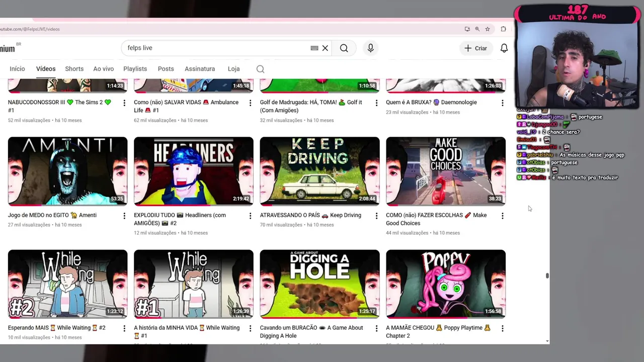This screenshot has width=644, height=362.
Task: Open the Headliners video thumbnail
Action: (194, 171)
